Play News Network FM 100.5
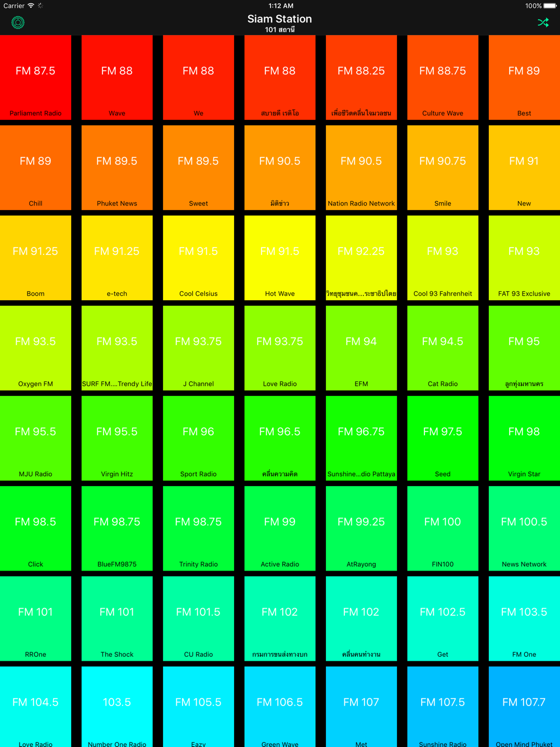 click(x=524, y=528)
